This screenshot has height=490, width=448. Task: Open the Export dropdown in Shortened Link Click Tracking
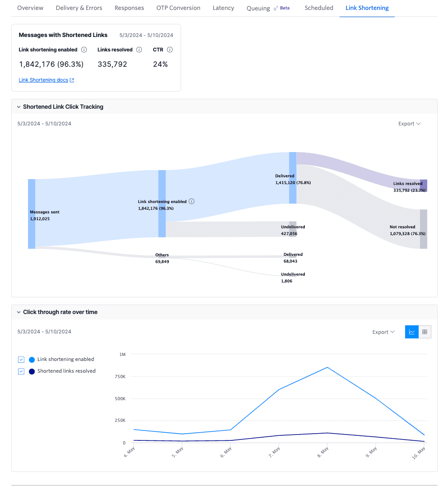(409, 123)
